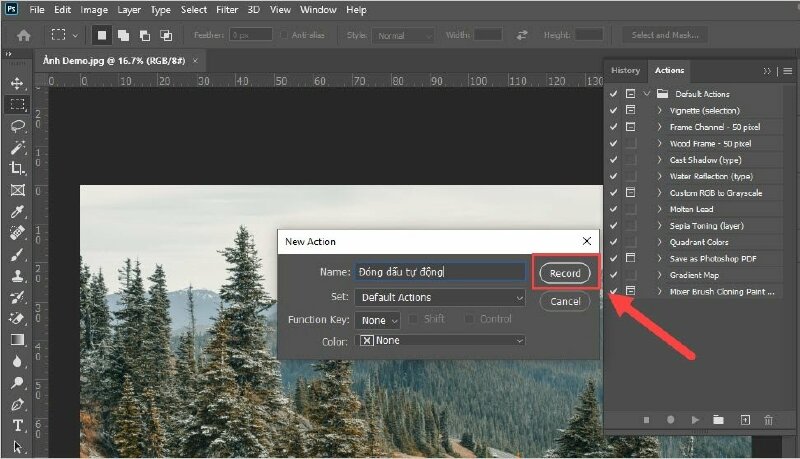The height and width of the screenshot is (459, 800).
Task: Open the Function Key dropdown
Action: tap(378, 320)
